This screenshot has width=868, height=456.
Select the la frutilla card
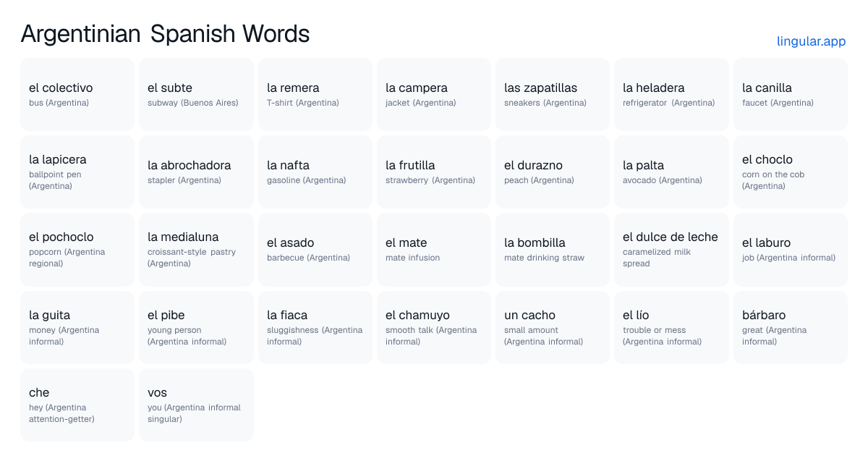(434, 172)
